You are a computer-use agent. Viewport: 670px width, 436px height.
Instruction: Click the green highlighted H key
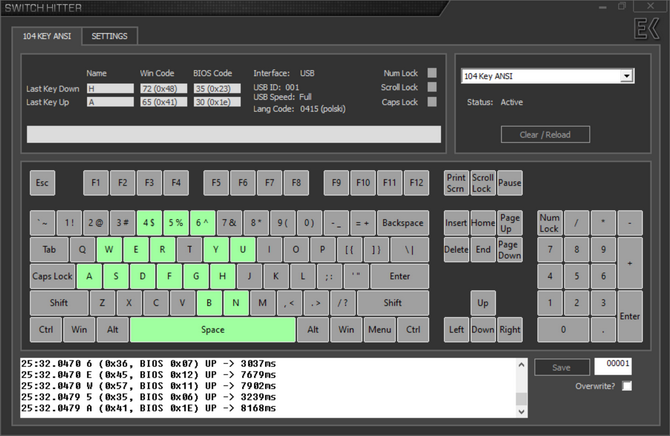pyautogui.click(x=223, y=276)
